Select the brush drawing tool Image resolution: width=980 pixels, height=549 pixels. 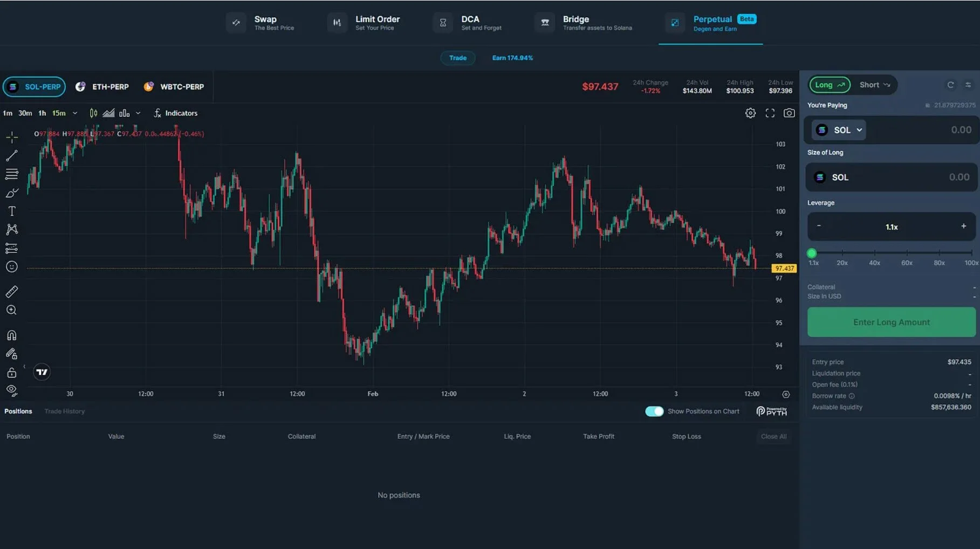coord(12,193)
